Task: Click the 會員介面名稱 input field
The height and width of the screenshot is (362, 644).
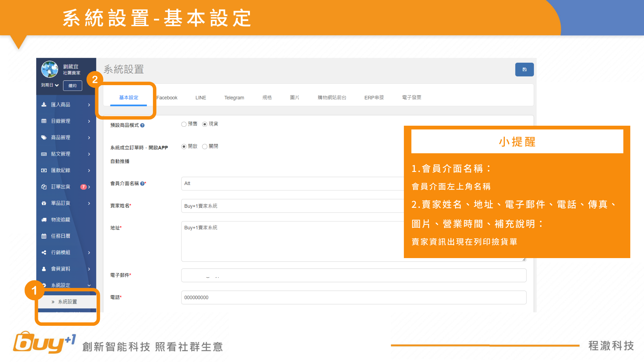Action: pyautogui.click(x=292, y=184)
